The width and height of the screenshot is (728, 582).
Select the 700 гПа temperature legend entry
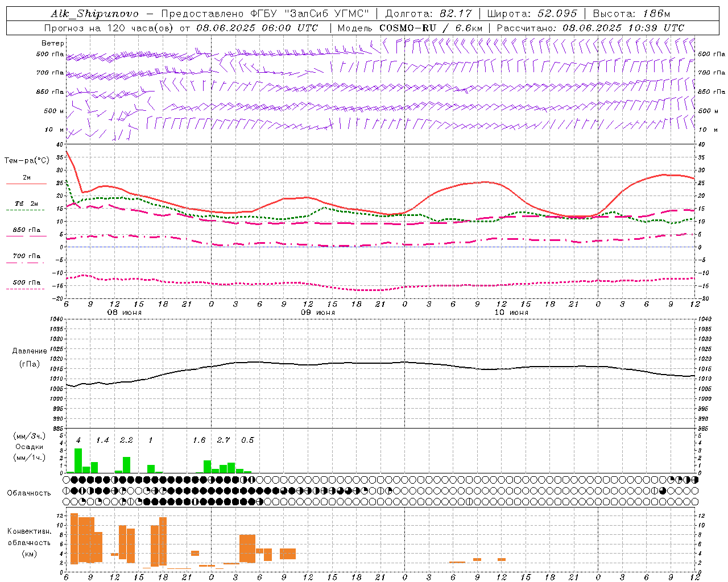click(26, 256)
